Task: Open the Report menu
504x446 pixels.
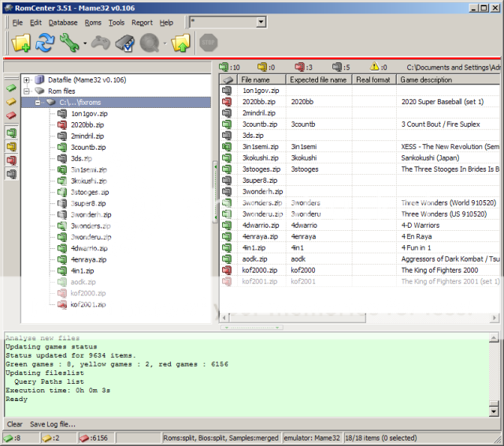Action: pos(143,23)
